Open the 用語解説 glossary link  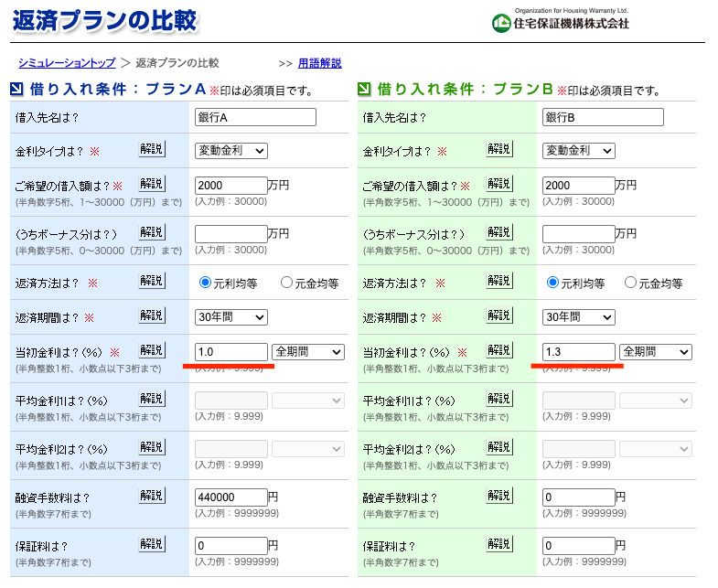click(319, 63)
